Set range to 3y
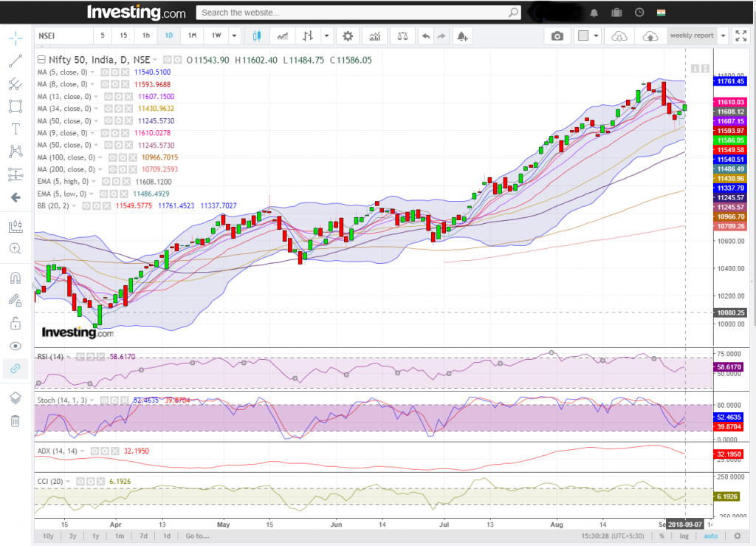756x546 pixels. (73, 536)
